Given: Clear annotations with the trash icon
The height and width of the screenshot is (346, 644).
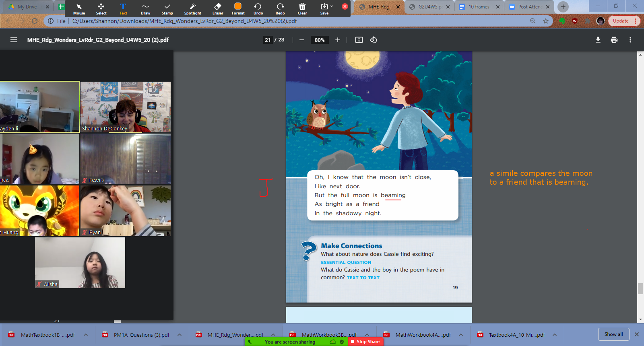Looking at the screenshot, I should [x=302, y=9].
